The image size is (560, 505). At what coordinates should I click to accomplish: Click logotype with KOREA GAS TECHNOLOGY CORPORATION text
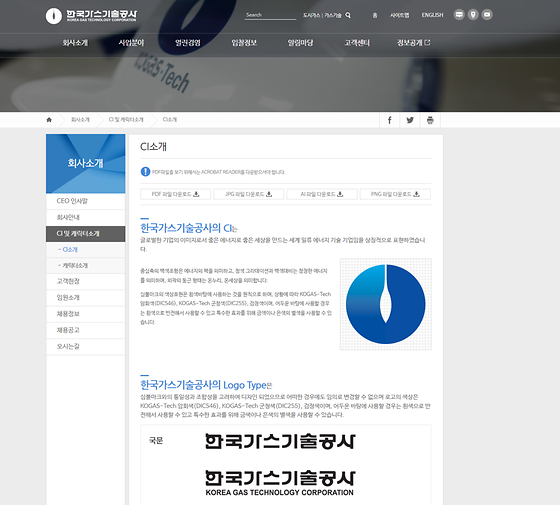[280, 483]
